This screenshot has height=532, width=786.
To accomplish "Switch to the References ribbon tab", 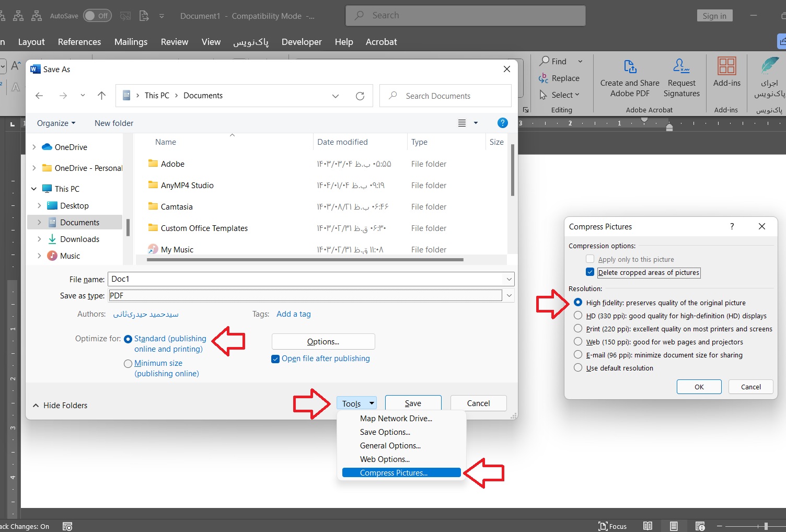I will tap(79, 42).
